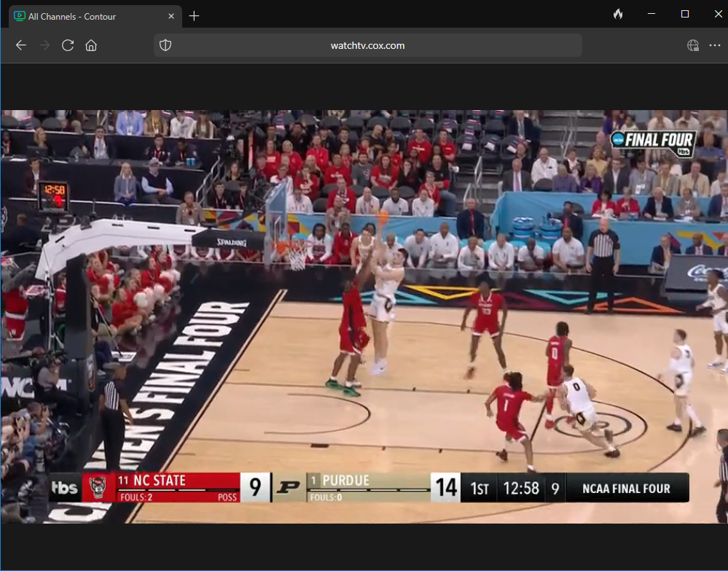Open the browser home page
The image size is (728, 571).
tap(91, 45)
